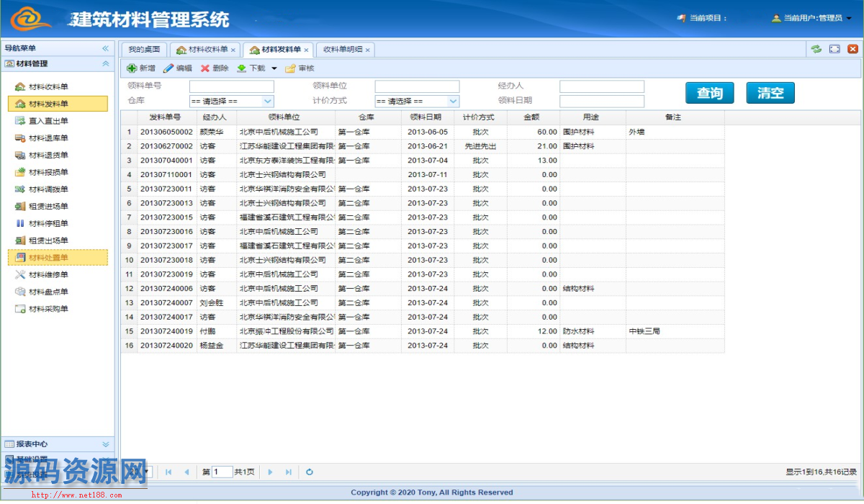
Task: Click the 删除 delete toolbar button
Action: pos(215,68)
